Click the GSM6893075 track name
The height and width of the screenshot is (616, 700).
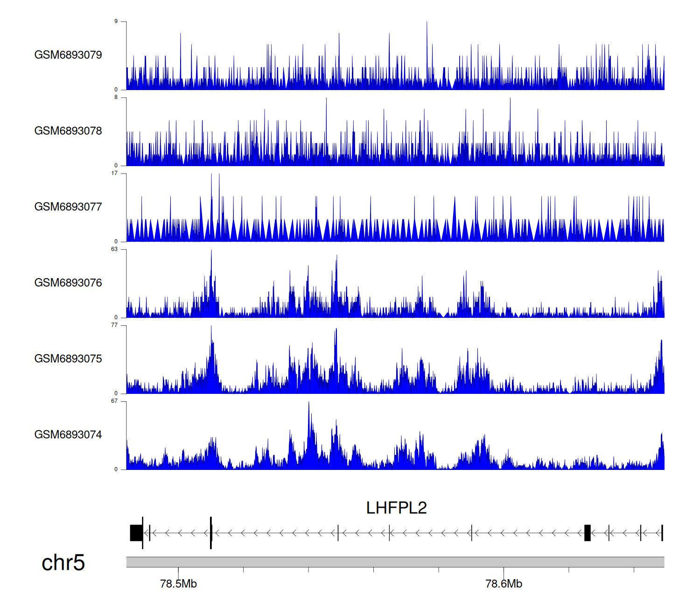click(68, 359)
